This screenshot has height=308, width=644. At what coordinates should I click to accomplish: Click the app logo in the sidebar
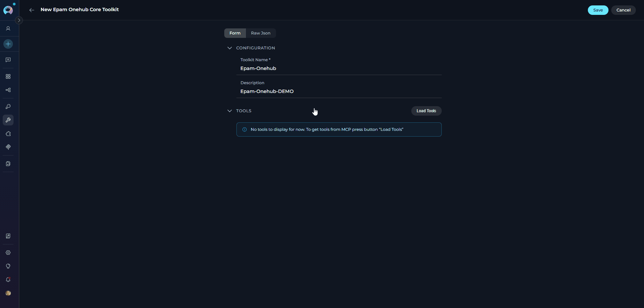tap(8, 10)
